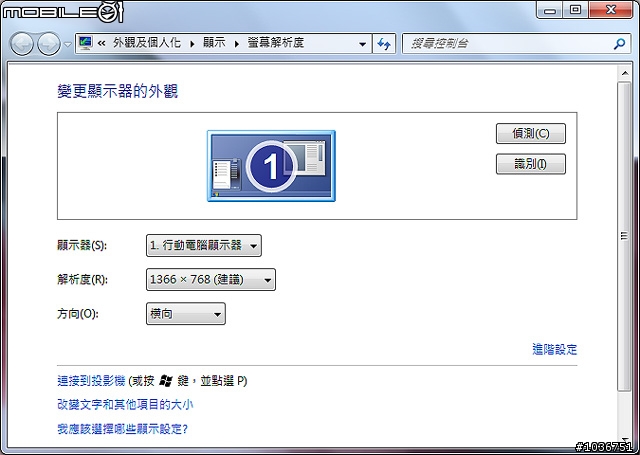This screenshot has height=455, width=640.
Task: Click 連接到投影機 link
Action: click(91, 381)
